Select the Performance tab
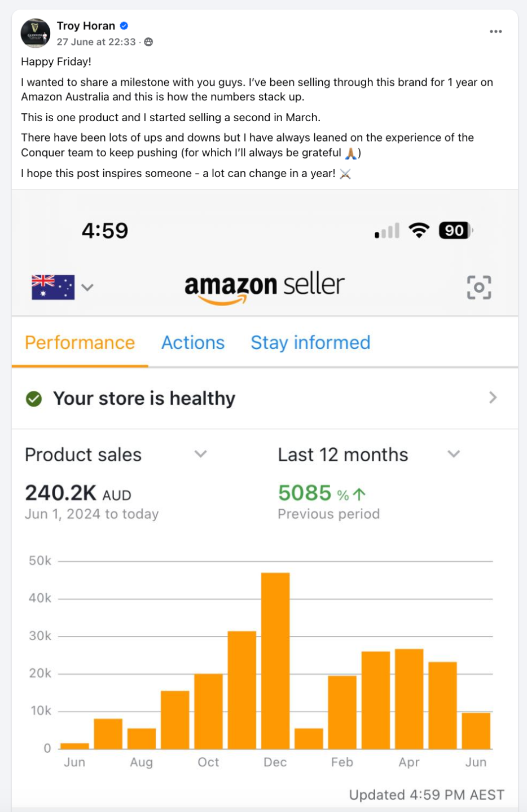 tap(80, 342)
